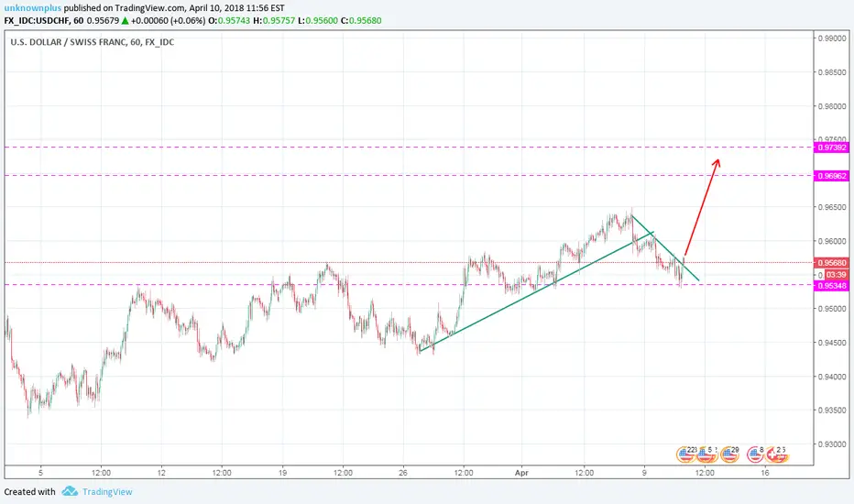This screenshot has height=504, width=854.
Task: Click the low value L:0.95600
Action: pos(318,21)
